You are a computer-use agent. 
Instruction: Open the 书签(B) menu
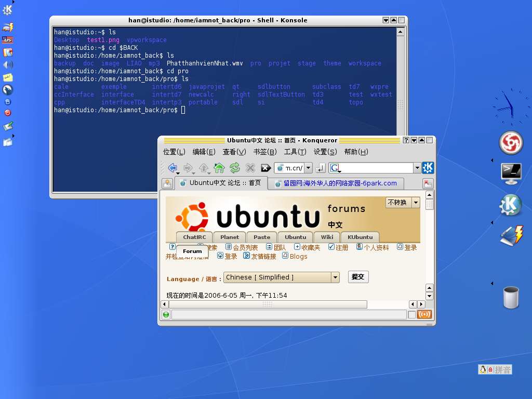point(265,152)
